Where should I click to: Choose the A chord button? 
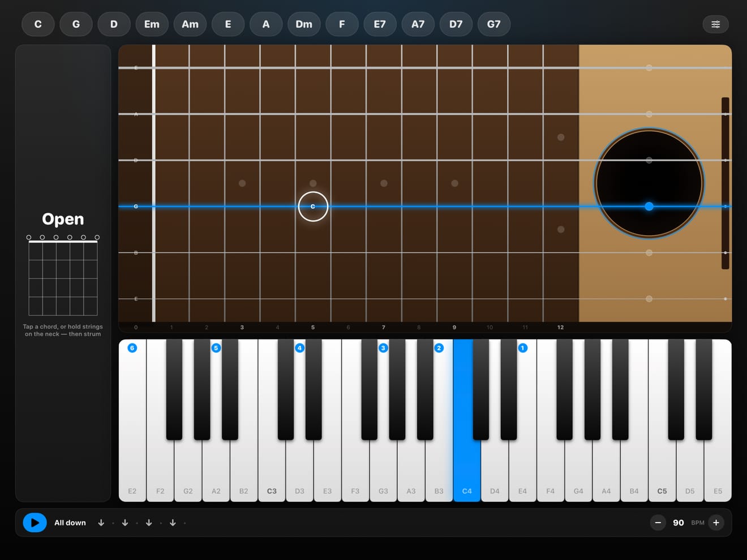[x=266, y=24]
